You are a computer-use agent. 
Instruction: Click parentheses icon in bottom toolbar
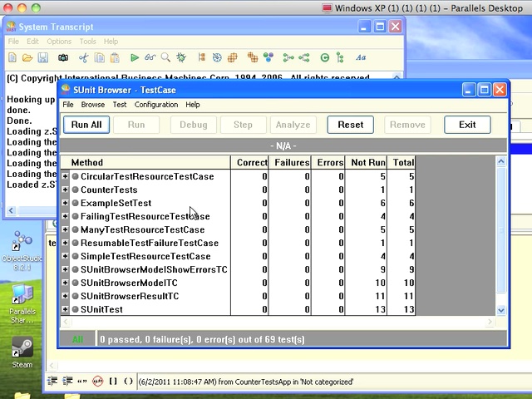(128, 381)
